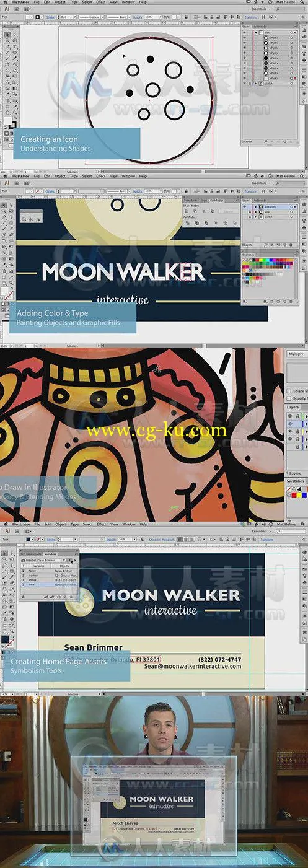Viewport: 308px width, 868px height.
Task: Hide the icon copy layer
Action: [245, 206]
